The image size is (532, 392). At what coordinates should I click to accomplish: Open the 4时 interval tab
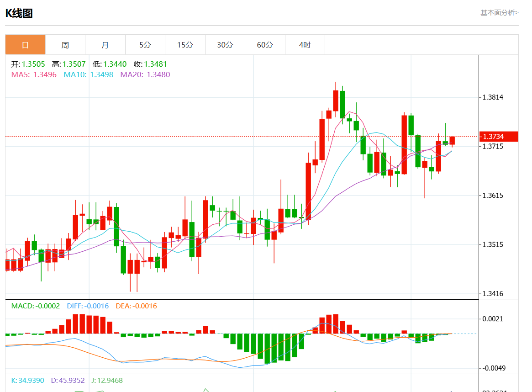coord(305,44)
